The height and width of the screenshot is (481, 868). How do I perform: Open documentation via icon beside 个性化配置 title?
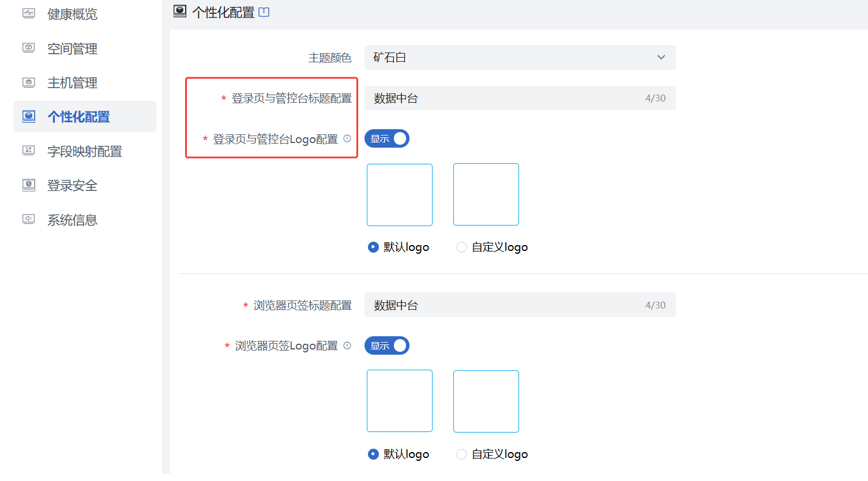[x=264, y=12]
